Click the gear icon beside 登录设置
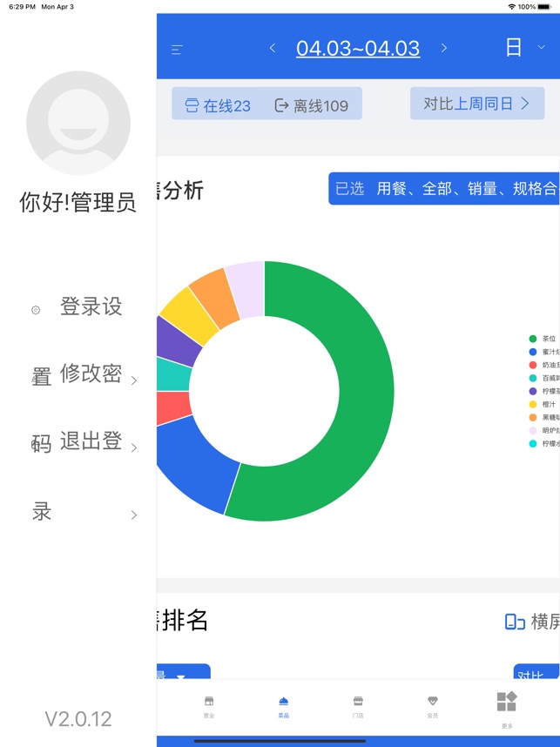The image size is (560, 747). click(36, 310)
